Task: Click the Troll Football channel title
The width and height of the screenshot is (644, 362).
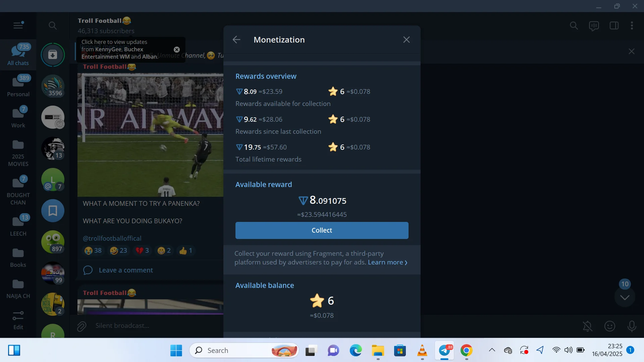Action: pos(104,21)
